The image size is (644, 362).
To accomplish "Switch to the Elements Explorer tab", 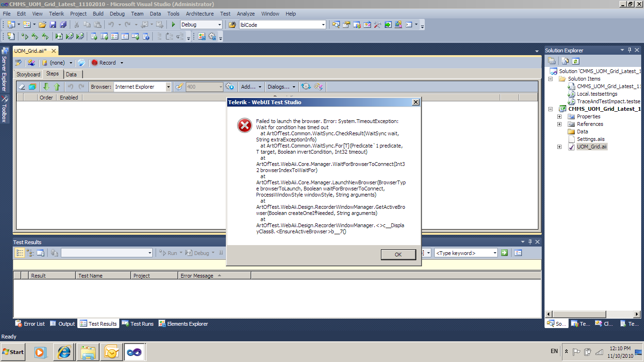I will pyautogui.click(x=183, y=324).
